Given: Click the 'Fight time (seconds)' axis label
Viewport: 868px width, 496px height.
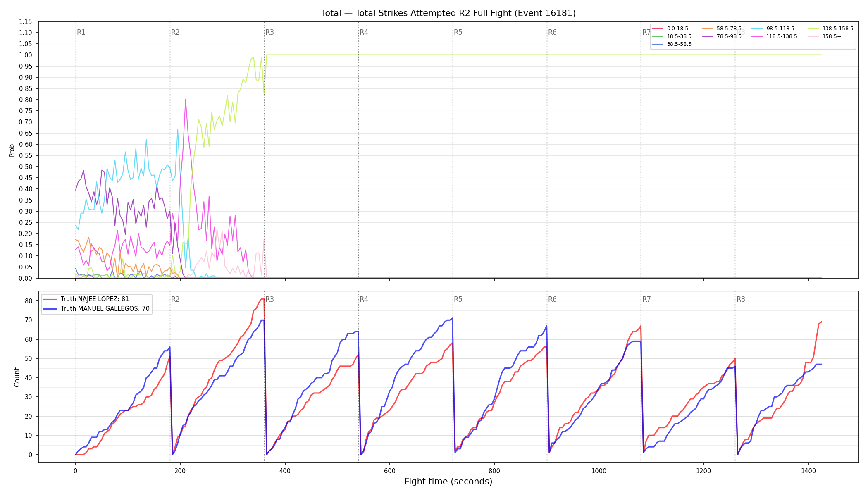Looking at the screenshot, I should tap(448, 482).
